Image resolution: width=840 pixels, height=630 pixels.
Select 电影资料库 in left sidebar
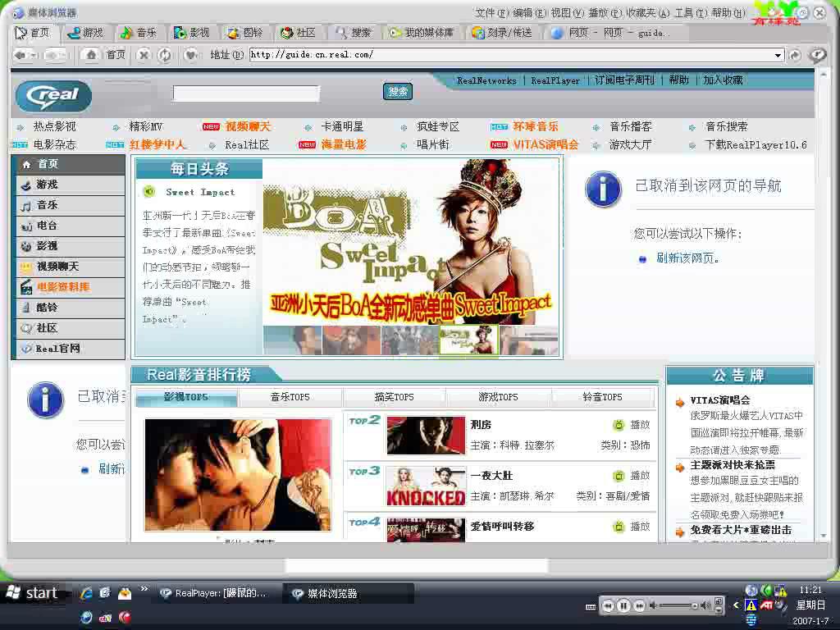tap(69, 287)
